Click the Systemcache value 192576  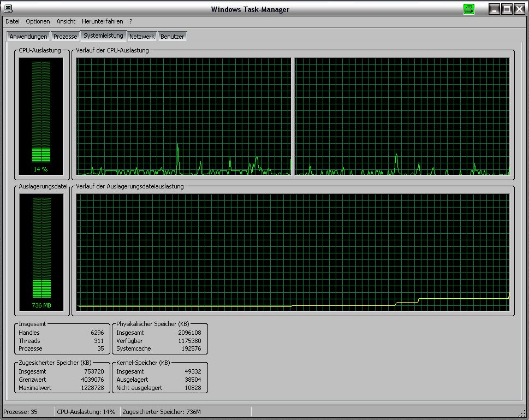point(191,348)
